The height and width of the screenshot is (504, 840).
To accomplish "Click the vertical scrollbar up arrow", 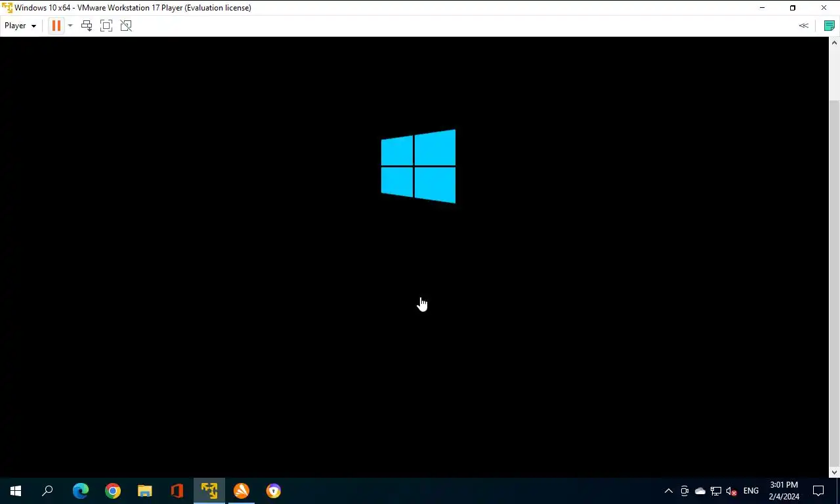I will (x=835, y=43).
